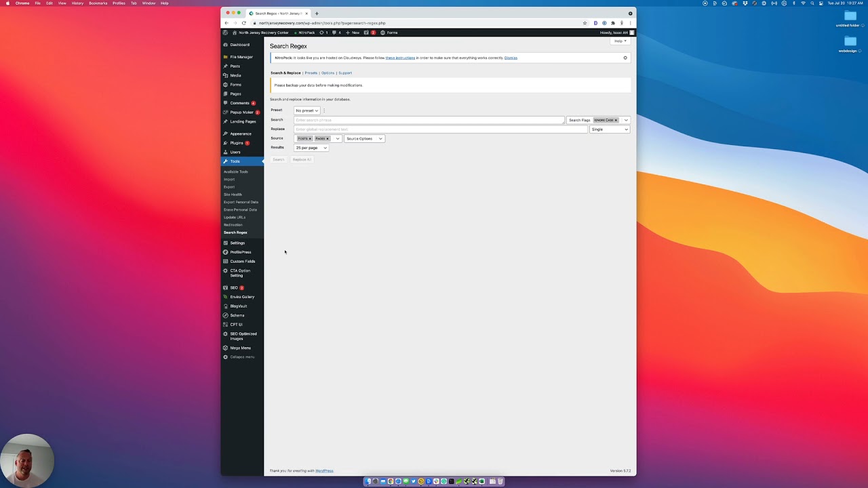Open Forms in the sidebar

(x=235, y=85)
